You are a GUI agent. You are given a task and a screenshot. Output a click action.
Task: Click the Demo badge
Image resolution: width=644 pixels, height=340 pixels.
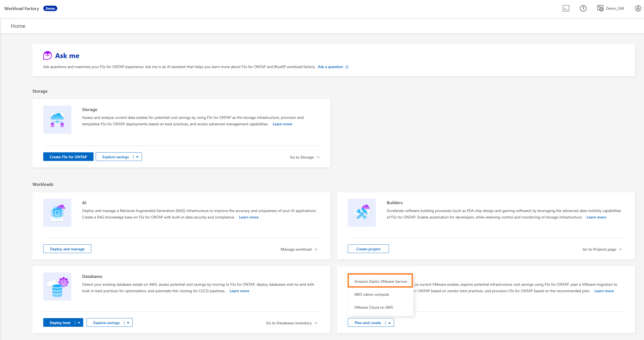50,8
